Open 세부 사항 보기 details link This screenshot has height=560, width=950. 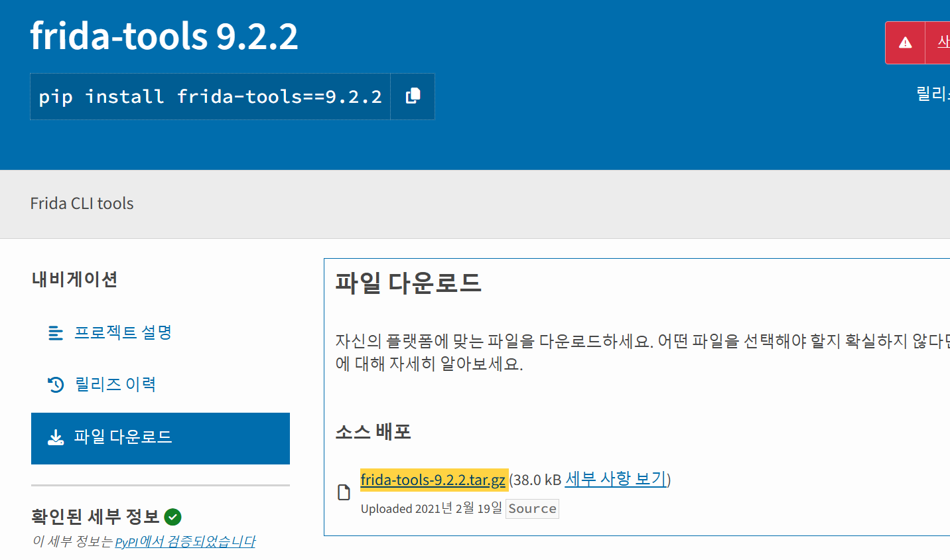tap(616, 478)
